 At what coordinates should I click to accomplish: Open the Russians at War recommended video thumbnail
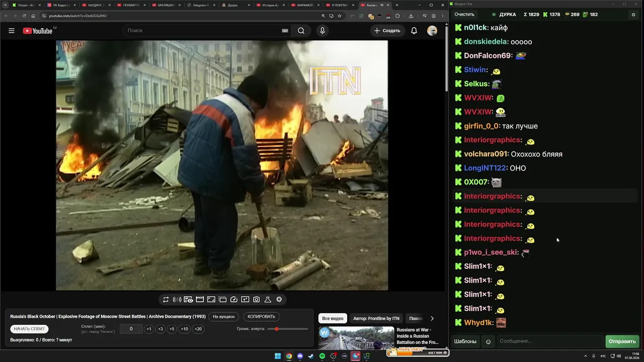(356, 338)
